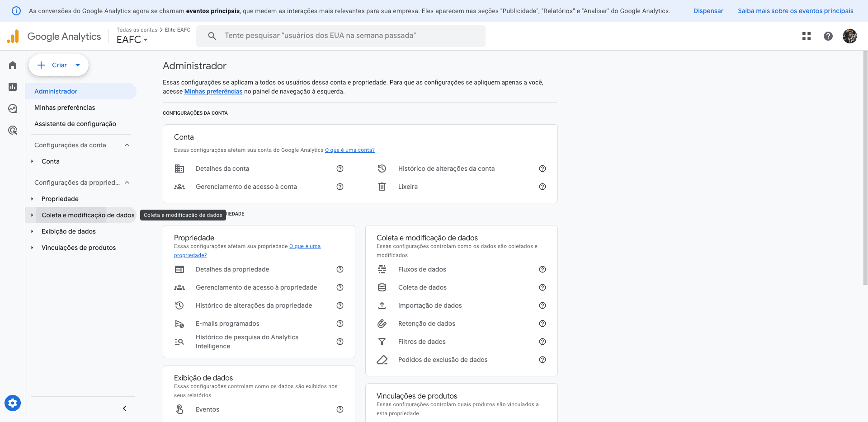Image resolution: width=868 pixels, height=422 pixels.
Task: Open Detalhes da conta
Action: [x=222, y=169]
